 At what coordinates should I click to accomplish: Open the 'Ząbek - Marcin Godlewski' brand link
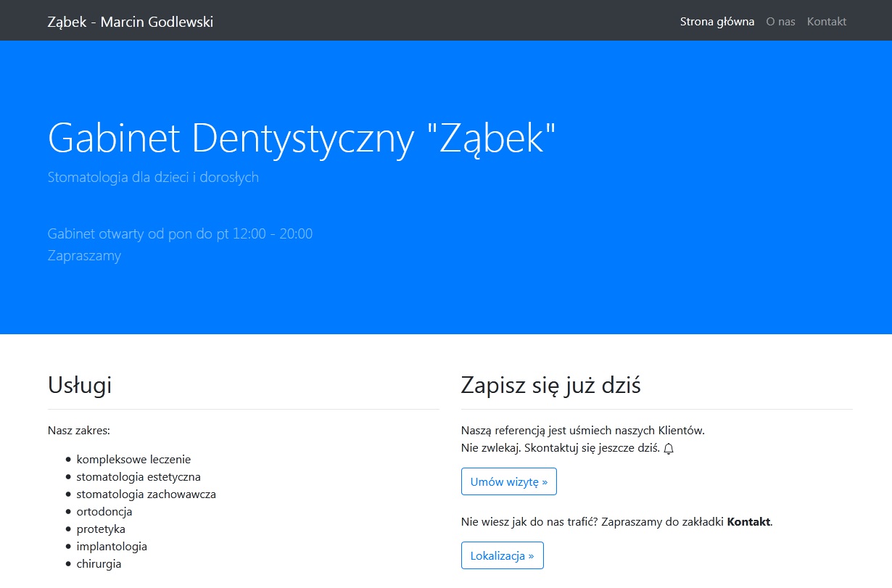[131, 22]
